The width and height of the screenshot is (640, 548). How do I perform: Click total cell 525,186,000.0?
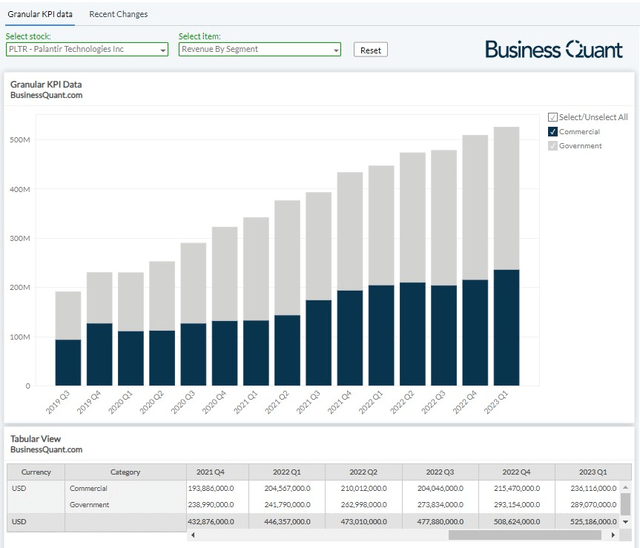tap(593, 522)
